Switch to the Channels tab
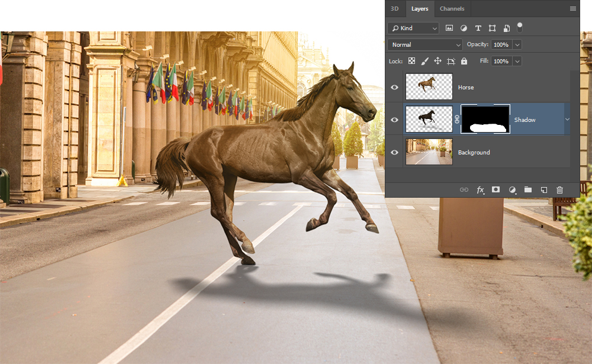Viewport: 592px width, 364px height. [452, 9]
